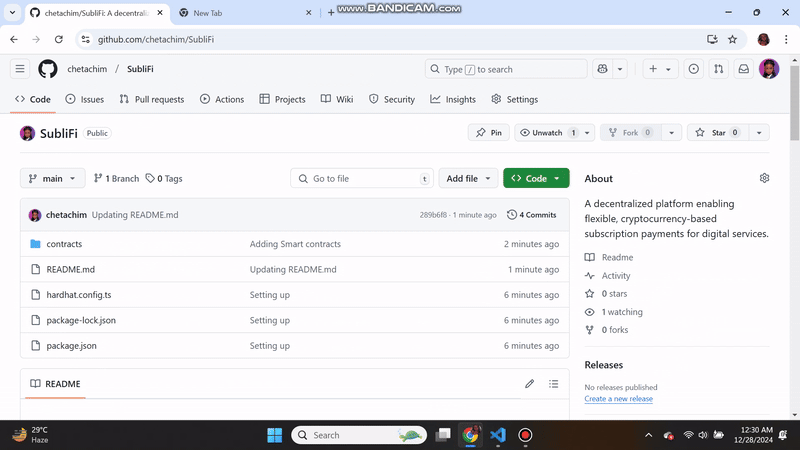This screenshot has height=450, width=800.
Task: Open the Activity link
Action: tap(616, 276)
